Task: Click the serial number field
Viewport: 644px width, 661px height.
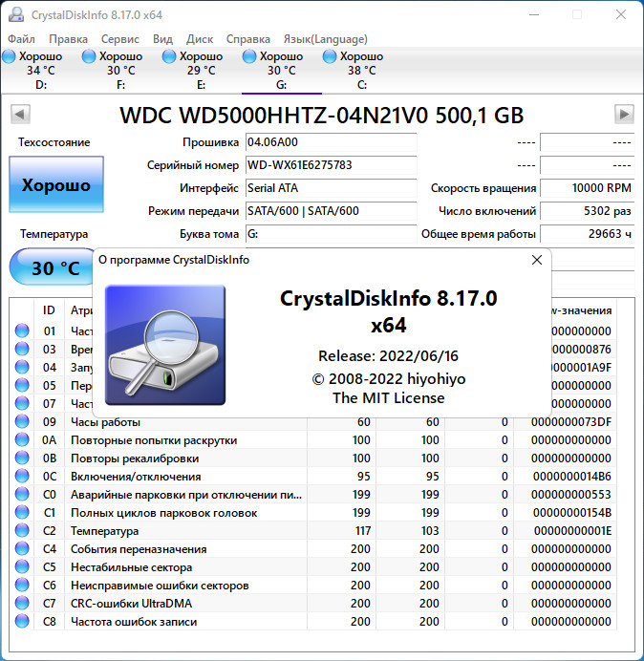Action: (x=331, y=165)
